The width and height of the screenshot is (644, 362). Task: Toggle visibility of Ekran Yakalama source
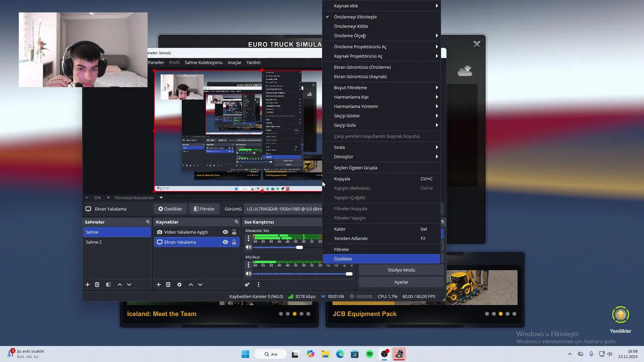coord(225,242)
